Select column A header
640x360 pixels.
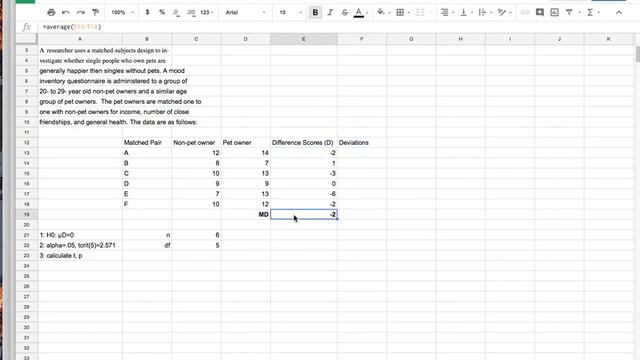click(x=80, y=39)
